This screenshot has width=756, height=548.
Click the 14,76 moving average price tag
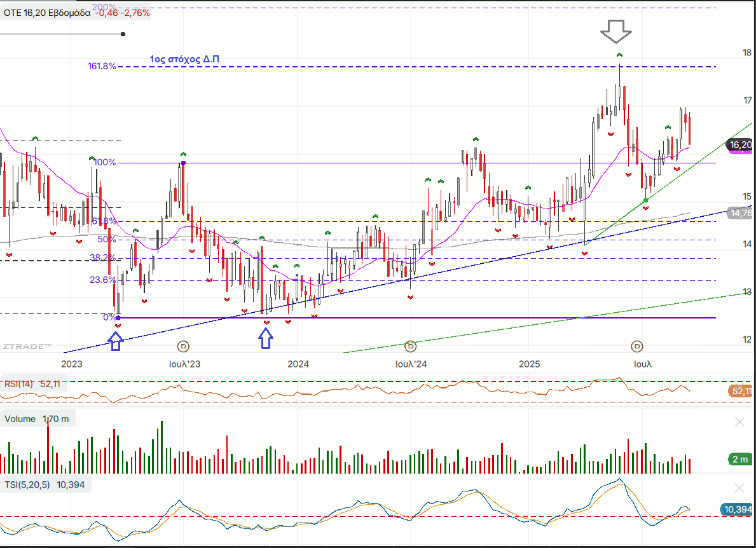coord(740,214)
